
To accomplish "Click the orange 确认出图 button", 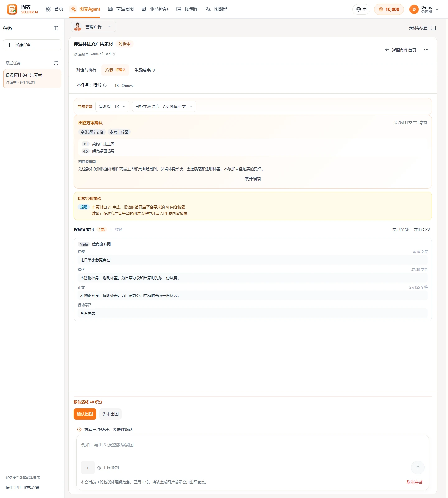I will coord(85,414).
